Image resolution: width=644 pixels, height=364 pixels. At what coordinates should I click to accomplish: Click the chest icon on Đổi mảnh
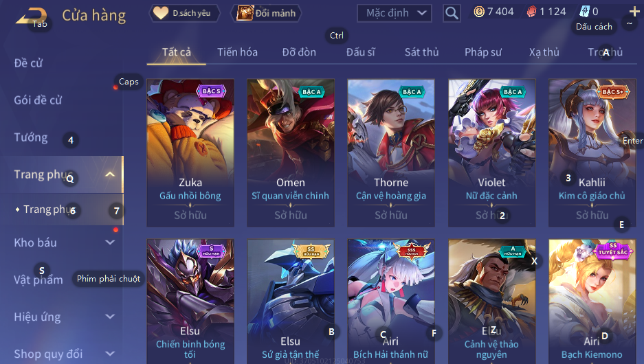tap(245, 13)
